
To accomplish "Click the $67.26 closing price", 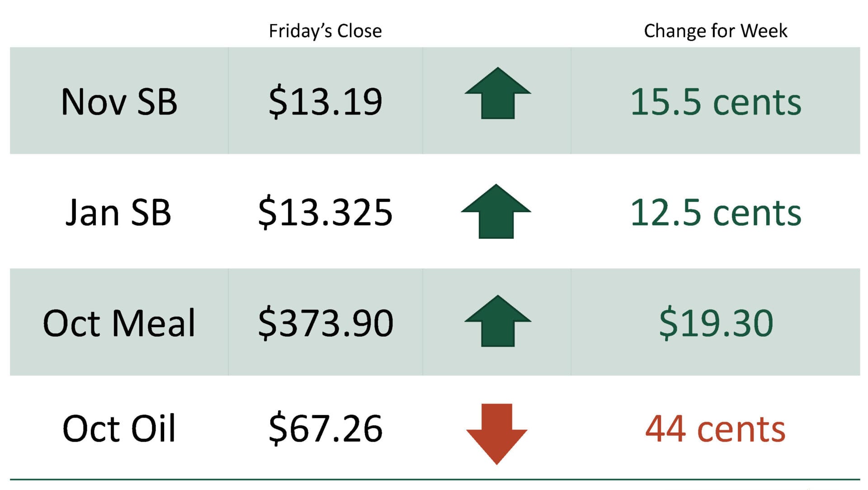I will 325,428.
